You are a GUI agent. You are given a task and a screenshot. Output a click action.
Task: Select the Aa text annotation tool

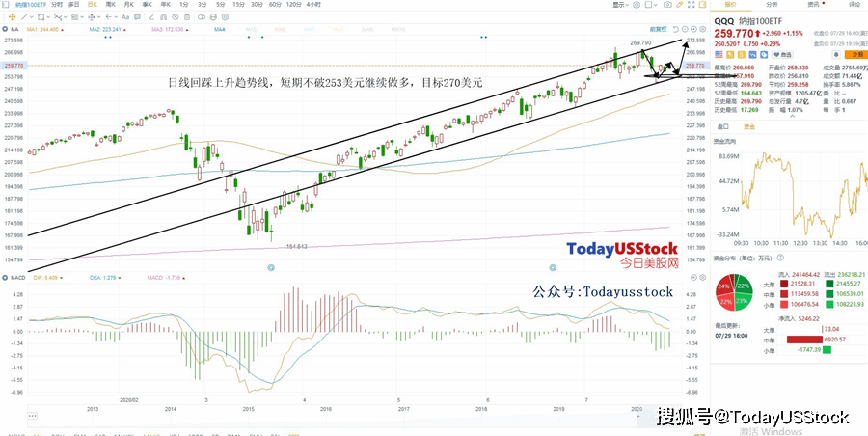pyautogui.click(x=125, y=17)
